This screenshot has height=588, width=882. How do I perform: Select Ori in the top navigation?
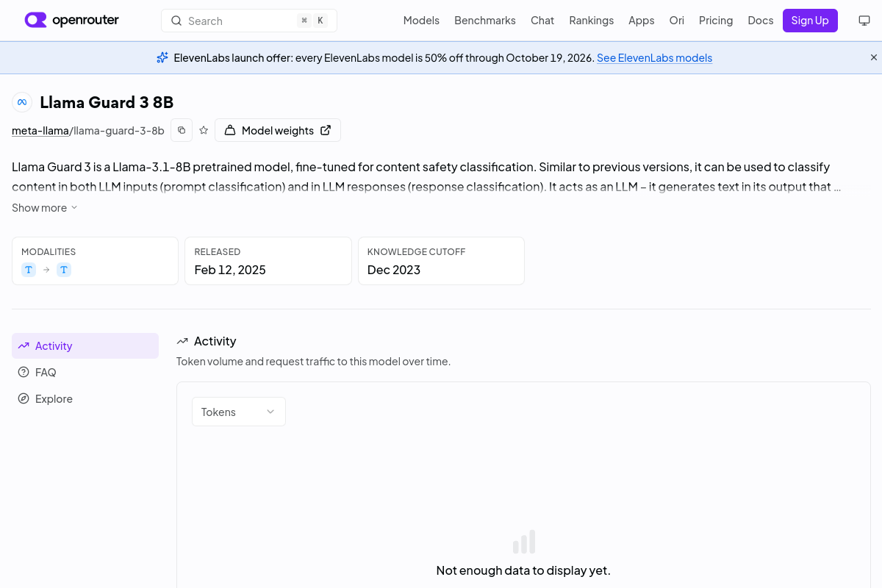pos(677,21)
